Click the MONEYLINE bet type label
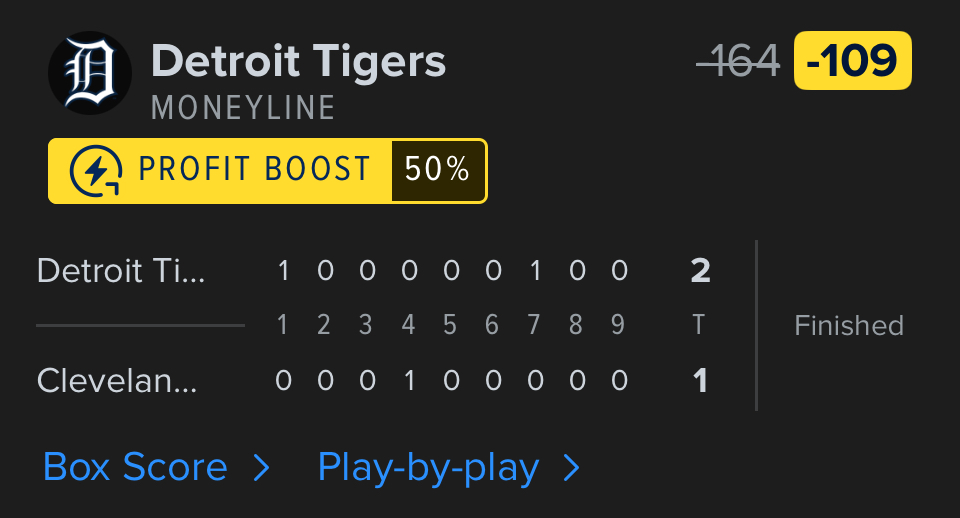 pos(243,107)
